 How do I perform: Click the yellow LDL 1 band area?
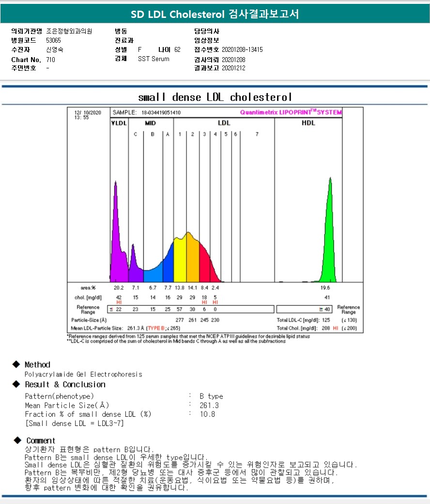(180, 260)
